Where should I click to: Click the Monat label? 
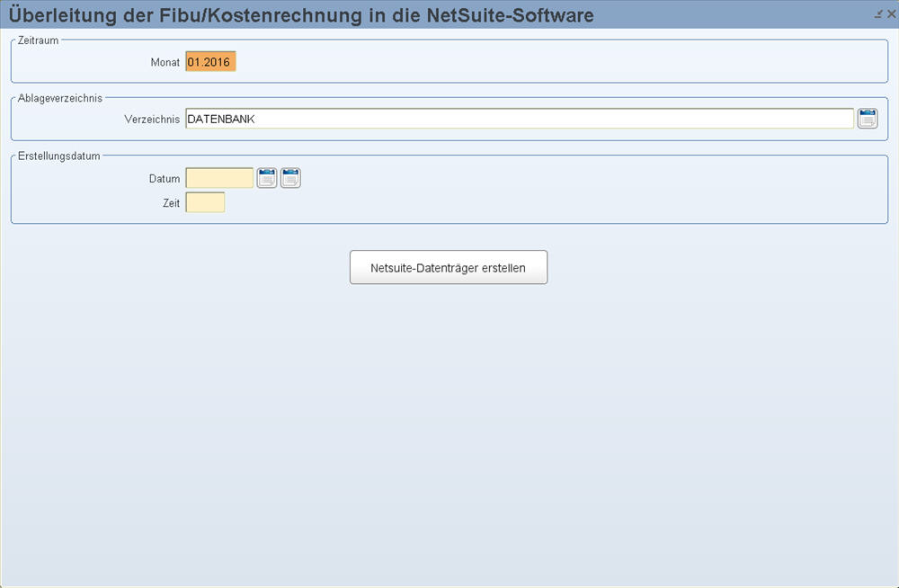coord(165,63)
